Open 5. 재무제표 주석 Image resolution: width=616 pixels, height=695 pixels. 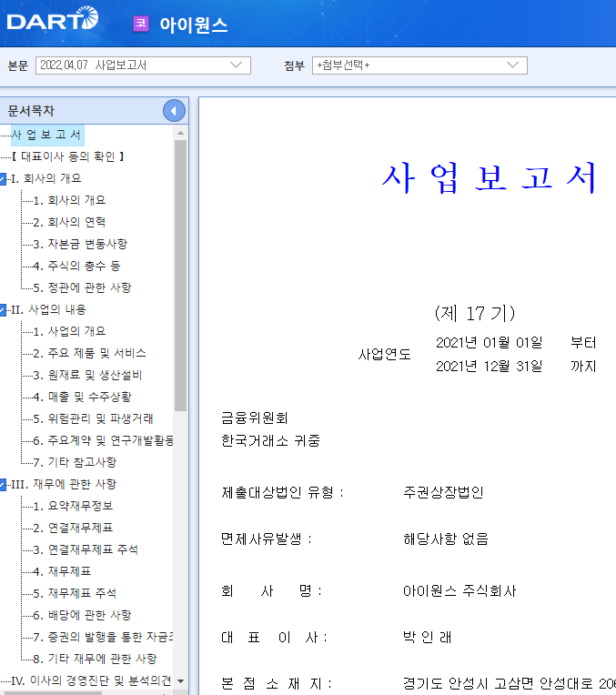(75, 593)
